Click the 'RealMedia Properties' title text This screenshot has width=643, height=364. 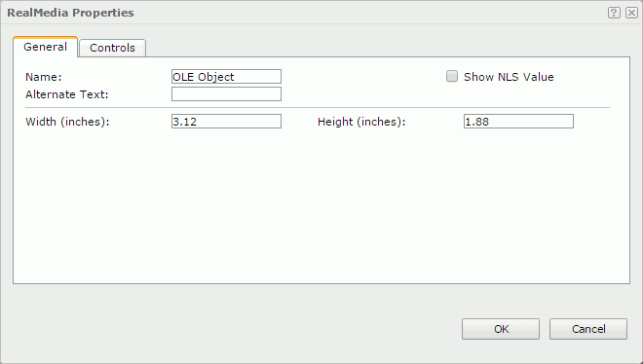(x=70, y=13)
